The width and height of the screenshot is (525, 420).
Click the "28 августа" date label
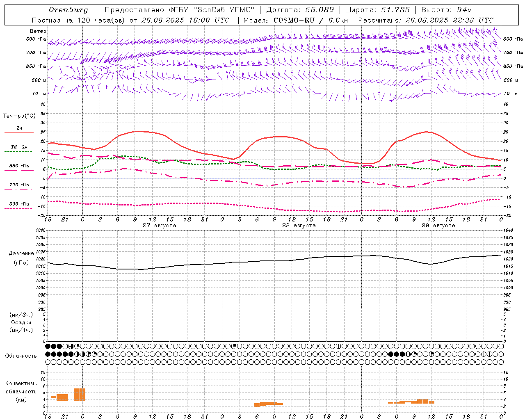[299, 226]
